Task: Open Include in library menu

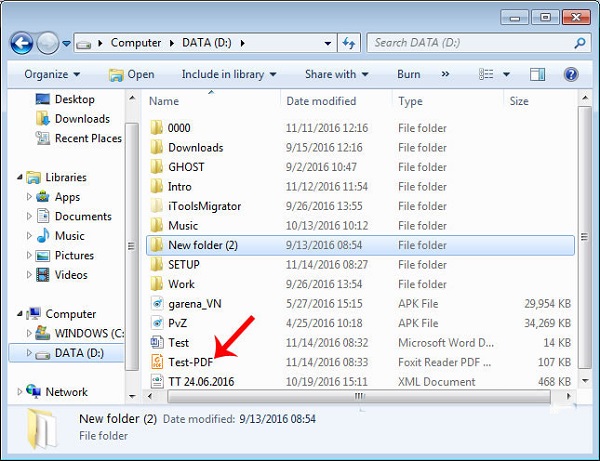Action: tap(229, 74)
